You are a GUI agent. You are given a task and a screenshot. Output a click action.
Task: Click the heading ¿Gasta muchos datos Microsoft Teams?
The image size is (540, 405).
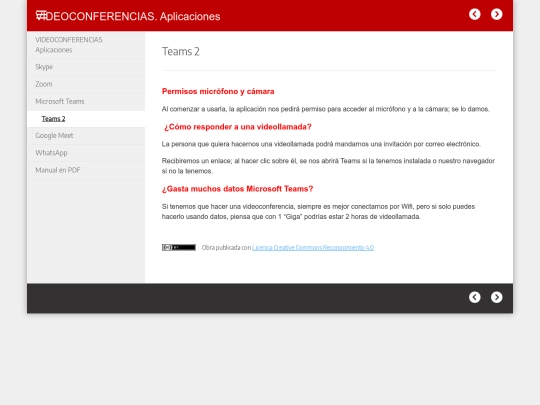237,189
